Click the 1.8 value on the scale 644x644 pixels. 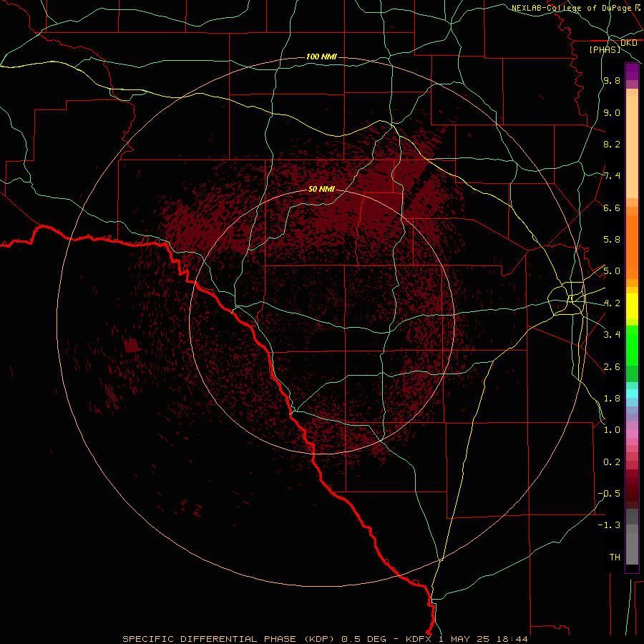point(612,399)
